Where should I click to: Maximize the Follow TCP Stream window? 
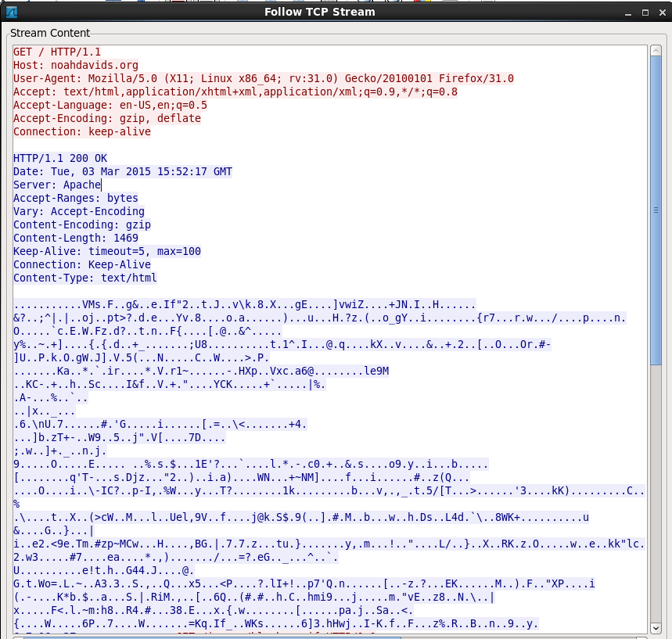643,12
